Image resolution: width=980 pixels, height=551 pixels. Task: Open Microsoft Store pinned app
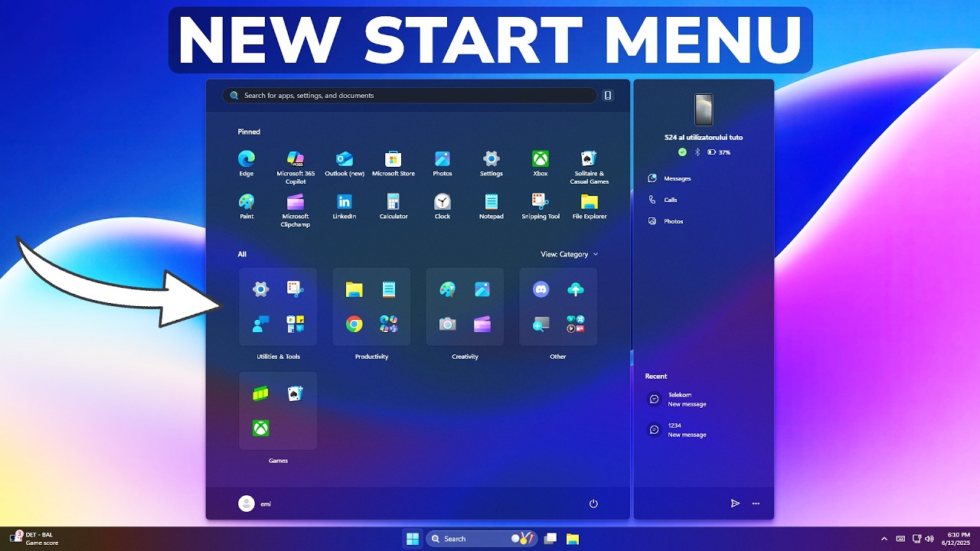(x=394, y=163)
